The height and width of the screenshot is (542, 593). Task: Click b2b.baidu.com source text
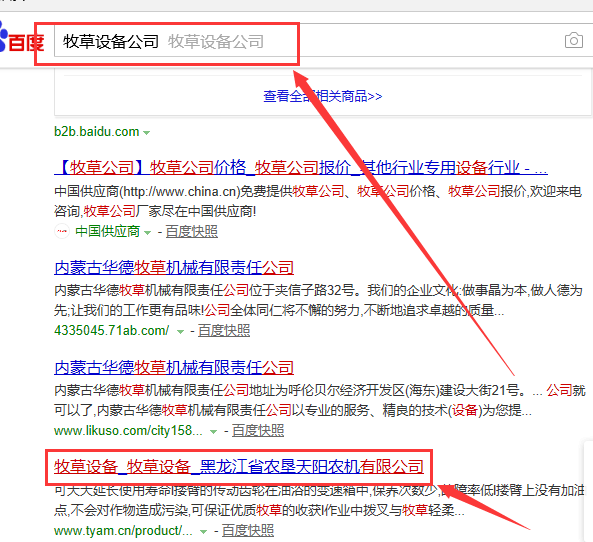96,132
